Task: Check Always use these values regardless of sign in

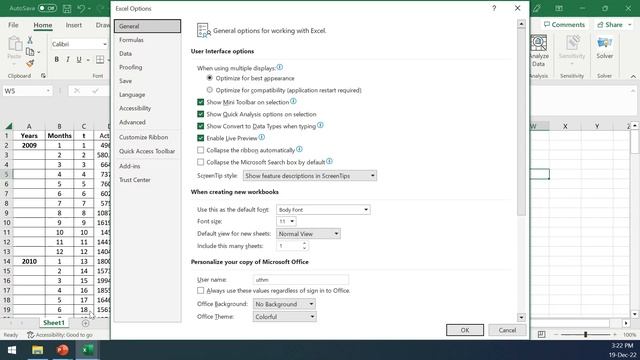Action: coord(200,291)
